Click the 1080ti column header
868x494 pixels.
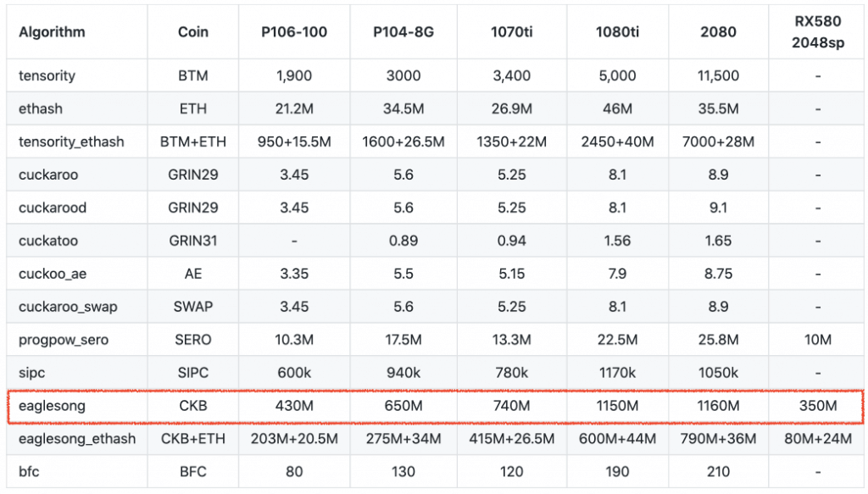click(x=617, y=32)
